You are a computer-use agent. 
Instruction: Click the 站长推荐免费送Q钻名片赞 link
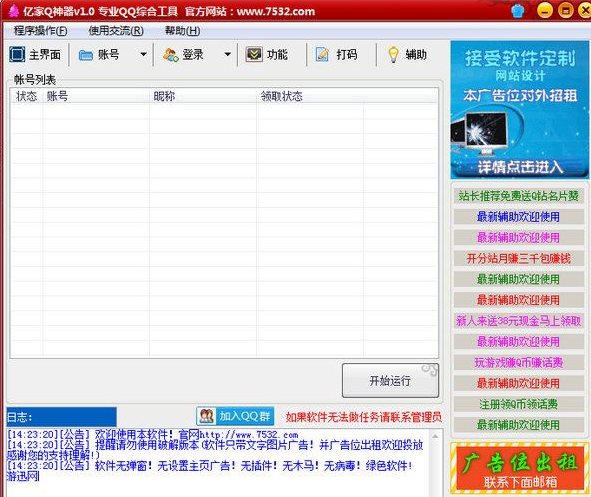click(518, 196)
